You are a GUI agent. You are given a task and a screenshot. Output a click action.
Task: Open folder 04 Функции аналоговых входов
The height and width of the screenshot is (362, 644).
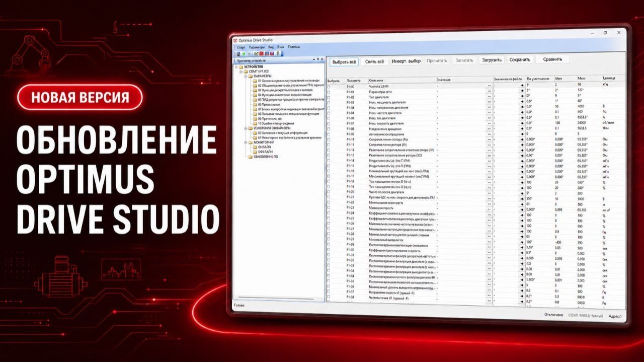point(282,95)
